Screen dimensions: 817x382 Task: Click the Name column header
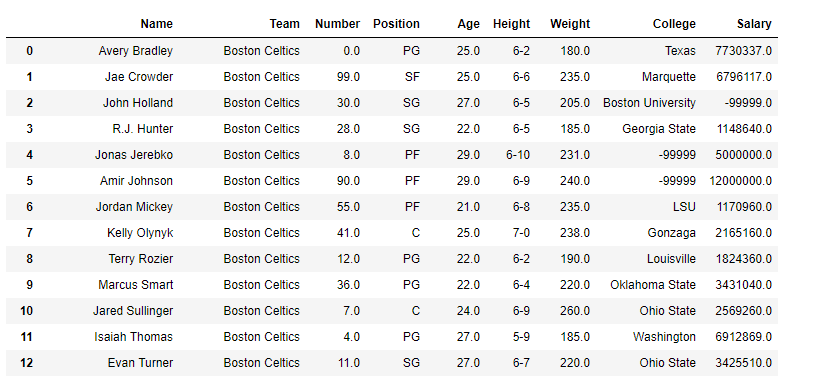[x=156, y=24]
